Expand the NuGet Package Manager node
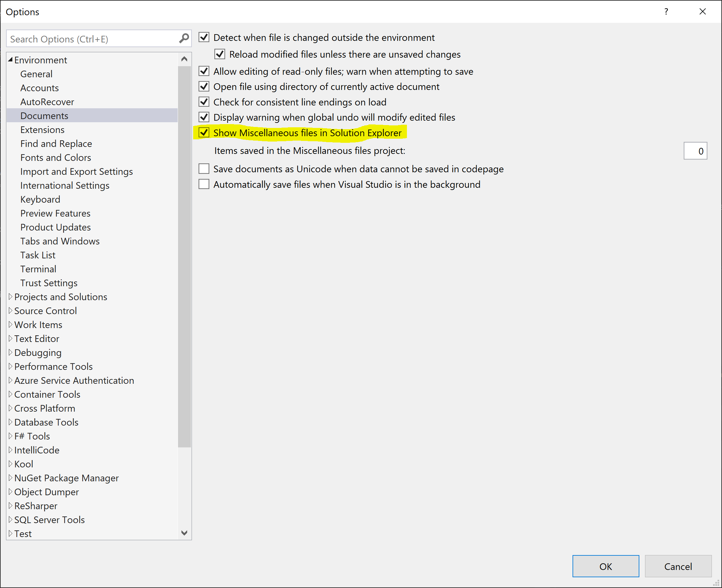Screen dimensions: 722x588 click(x=10, y=478)
